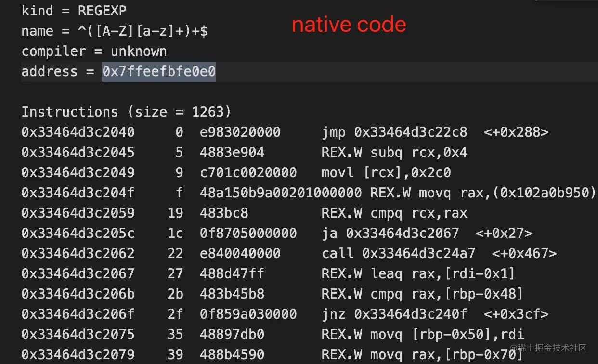Click hex bytes e983020000
Screen dimensions: 598x364
coord(240,132)
